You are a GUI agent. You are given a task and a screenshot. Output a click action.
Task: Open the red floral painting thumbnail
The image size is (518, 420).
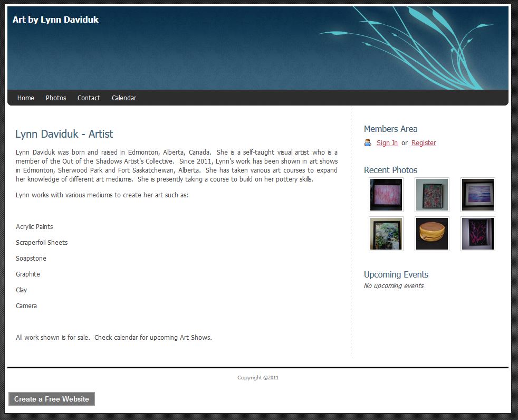(x=432, y=195)
